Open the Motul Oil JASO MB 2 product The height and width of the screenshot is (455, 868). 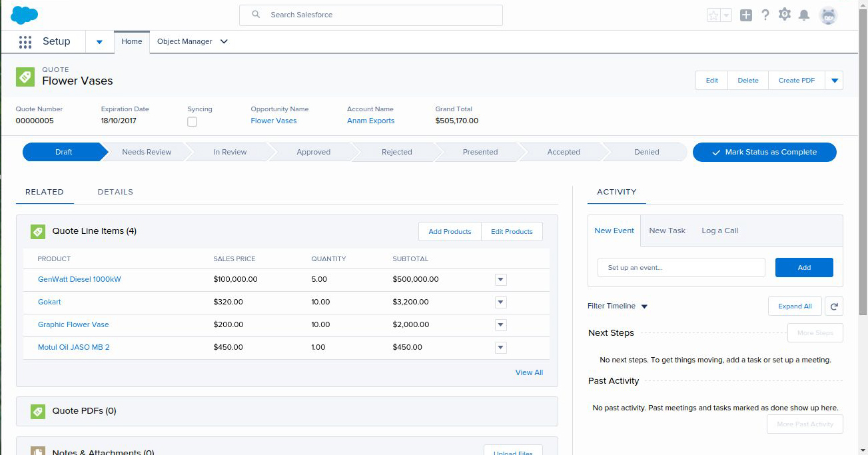coord(74,347)
